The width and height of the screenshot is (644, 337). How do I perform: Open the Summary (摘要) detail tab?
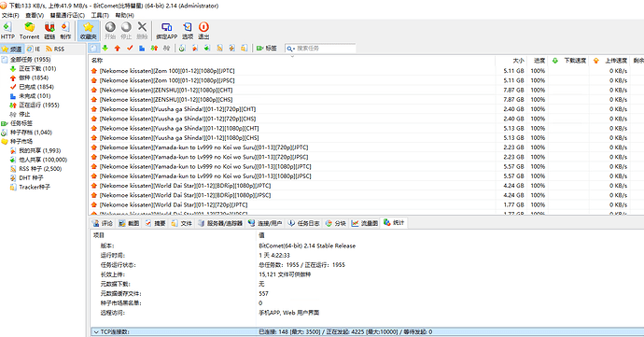pyautogui.click(x=155, y=223)
